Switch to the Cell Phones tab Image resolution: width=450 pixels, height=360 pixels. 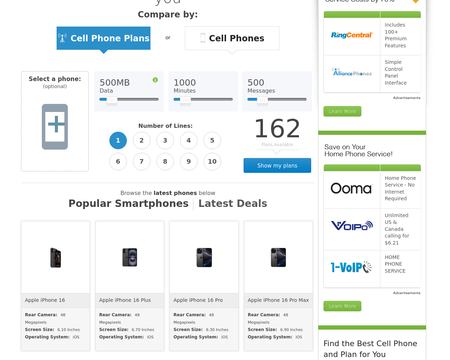point(232,38)
